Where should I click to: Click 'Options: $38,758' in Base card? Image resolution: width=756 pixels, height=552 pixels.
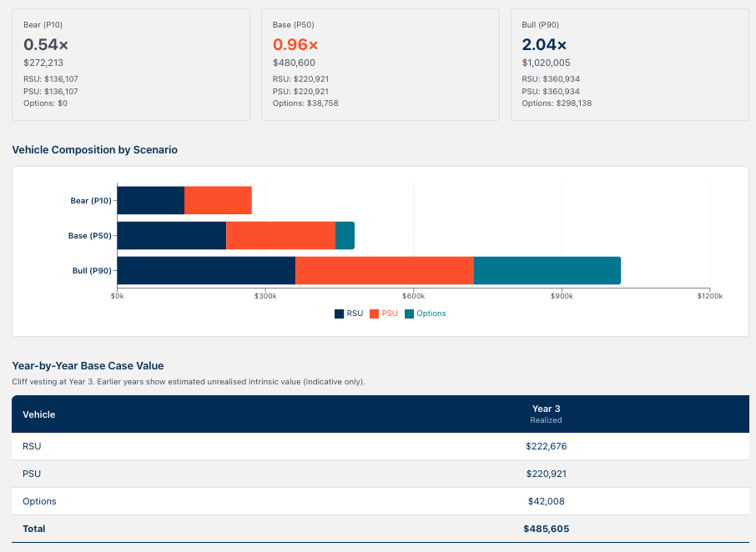click(x=305, y=103)
